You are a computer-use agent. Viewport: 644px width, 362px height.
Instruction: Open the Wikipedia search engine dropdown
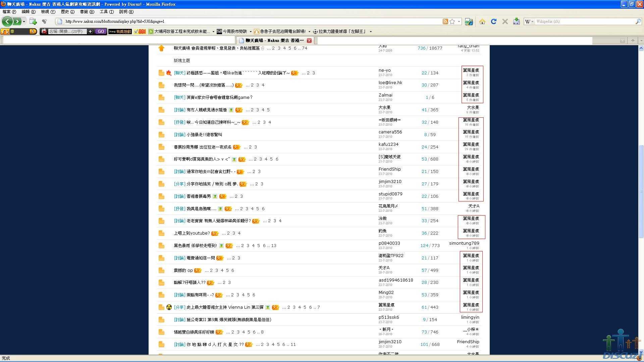coord(529,21)
